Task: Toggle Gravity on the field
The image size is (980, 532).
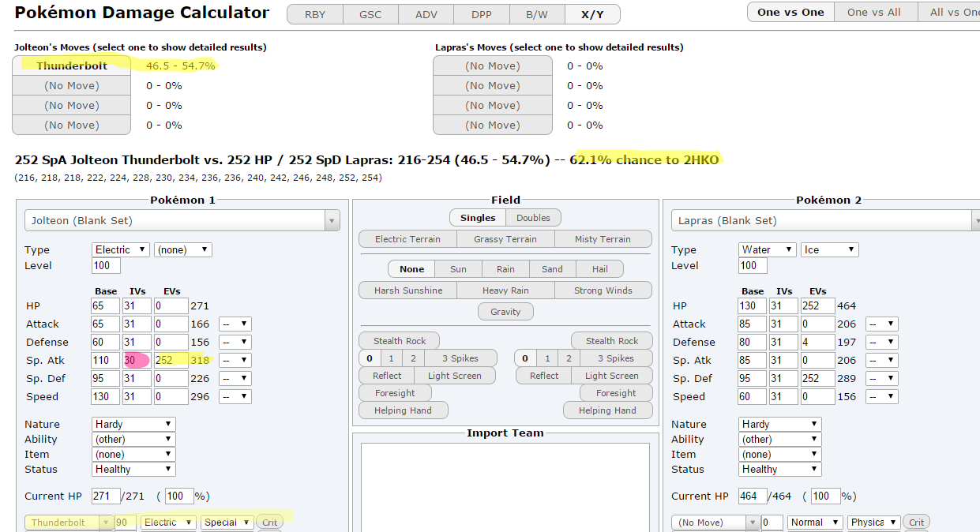Action: [505, 312]
